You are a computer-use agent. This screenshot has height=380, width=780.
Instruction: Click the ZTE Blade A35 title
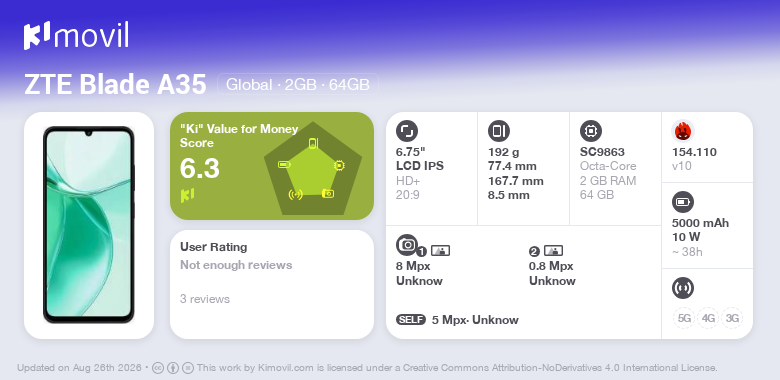tap(115, 85)
